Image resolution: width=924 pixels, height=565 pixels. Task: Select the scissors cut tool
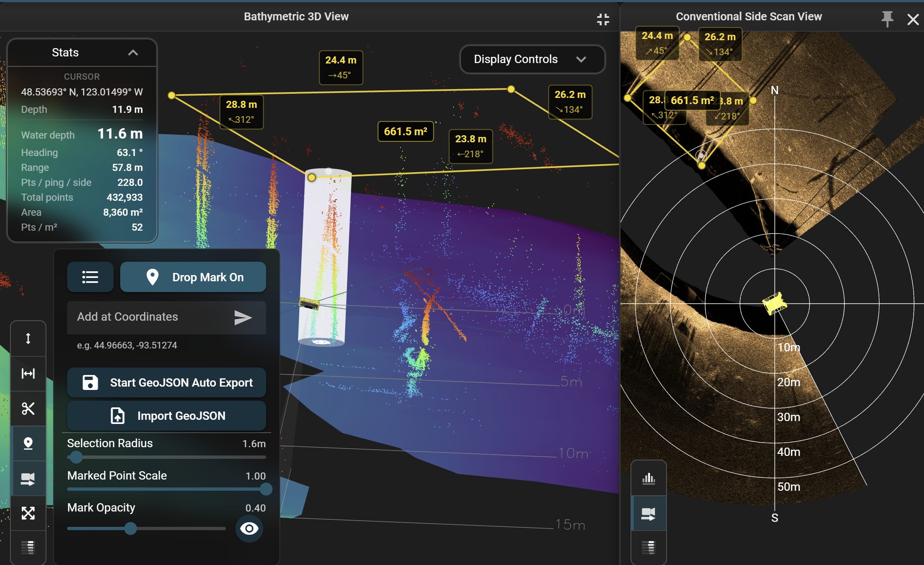click(x=28, y=409)
